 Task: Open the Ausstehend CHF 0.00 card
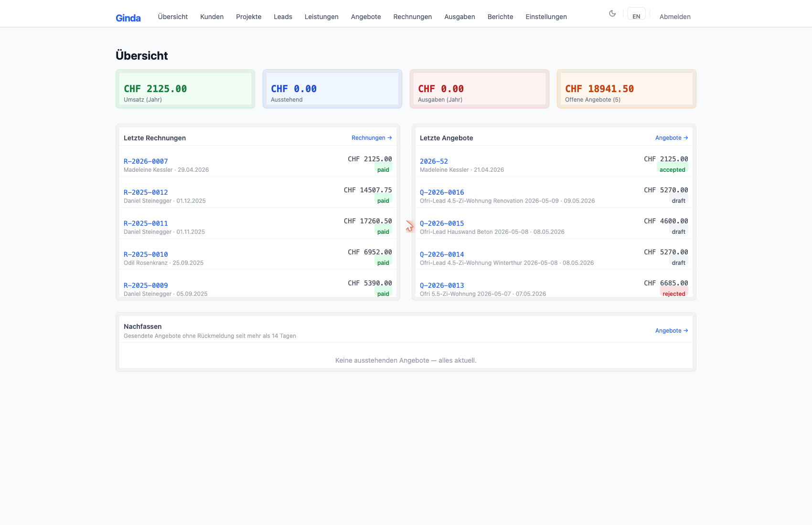pyautogui.click(x=332, y=89)
